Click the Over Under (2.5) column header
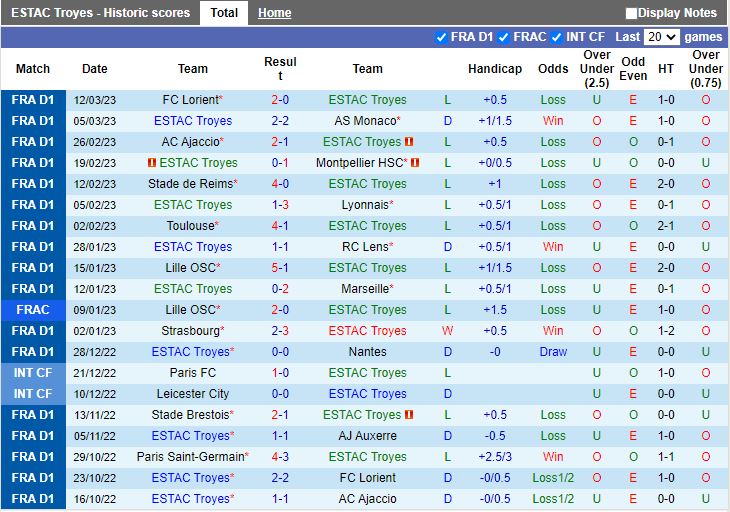Screen dimensions: 730x512 point(596,69)
